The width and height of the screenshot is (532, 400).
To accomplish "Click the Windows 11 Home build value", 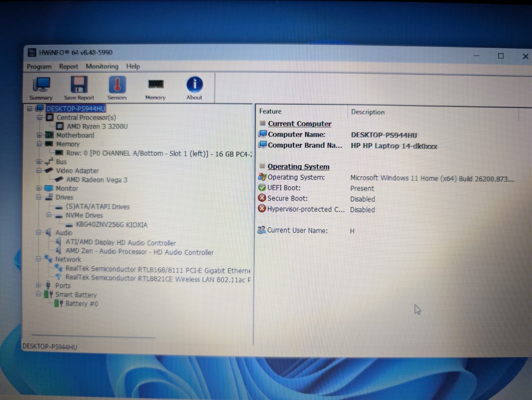I will (x=432, y=178).
